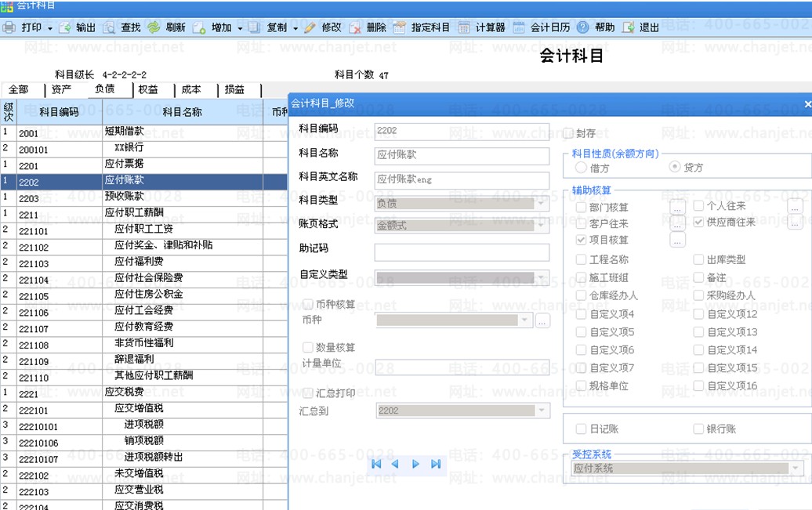
Task: Click the Assign Subject (指定科目) icon
Action: point(399,27)
